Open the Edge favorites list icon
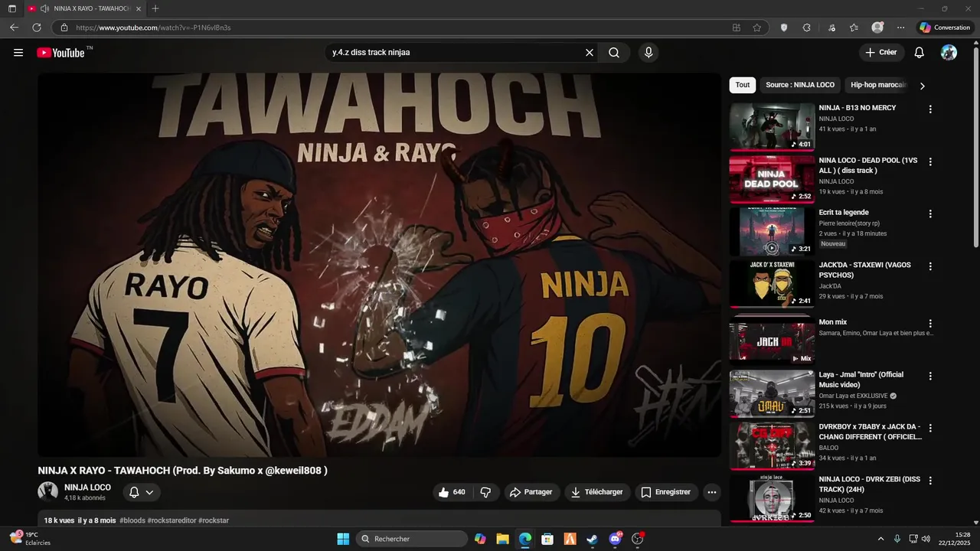The width and height of the screenshot is (980, 551). 854,28
